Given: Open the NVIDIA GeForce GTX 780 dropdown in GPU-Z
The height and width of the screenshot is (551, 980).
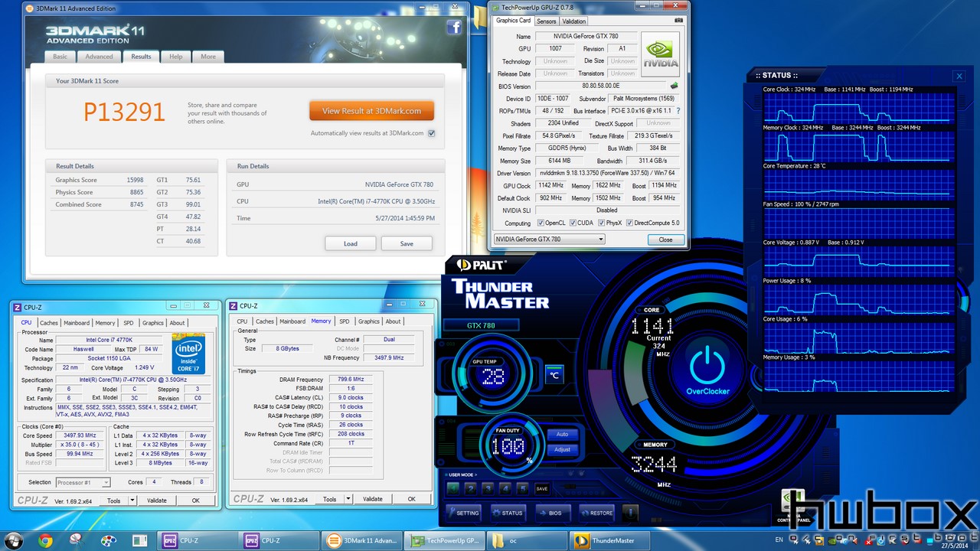Looking at the screenshot, I should pos(550,240).
